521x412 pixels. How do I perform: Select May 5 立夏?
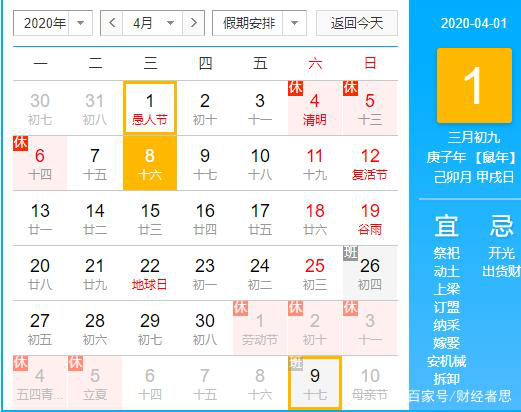click(x=95, y=383)
